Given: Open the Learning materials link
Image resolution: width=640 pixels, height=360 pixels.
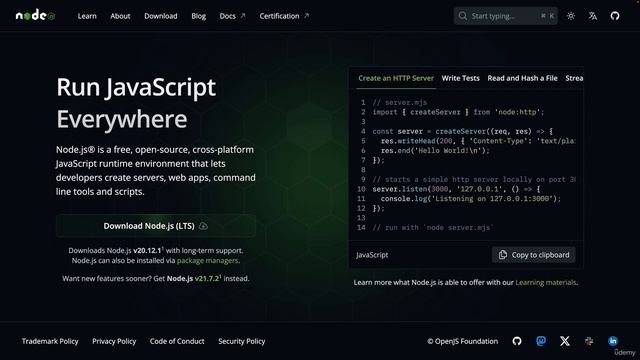Looking at the screenshot, I should tap(546, 282).
